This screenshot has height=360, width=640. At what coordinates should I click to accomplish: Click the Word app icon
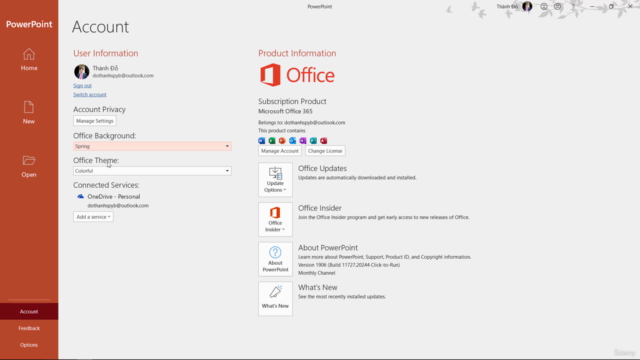(x=262, y=141)
